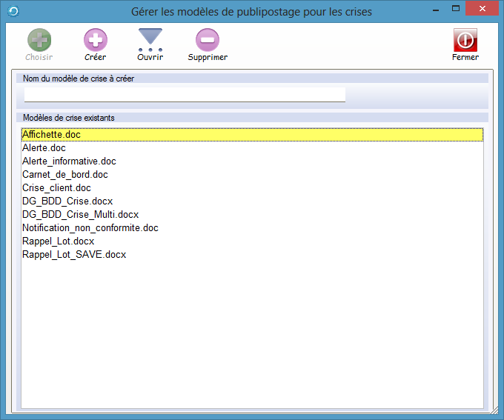Click the red Fermer power icon
504x420 pixels.
(x=465, y=40)
